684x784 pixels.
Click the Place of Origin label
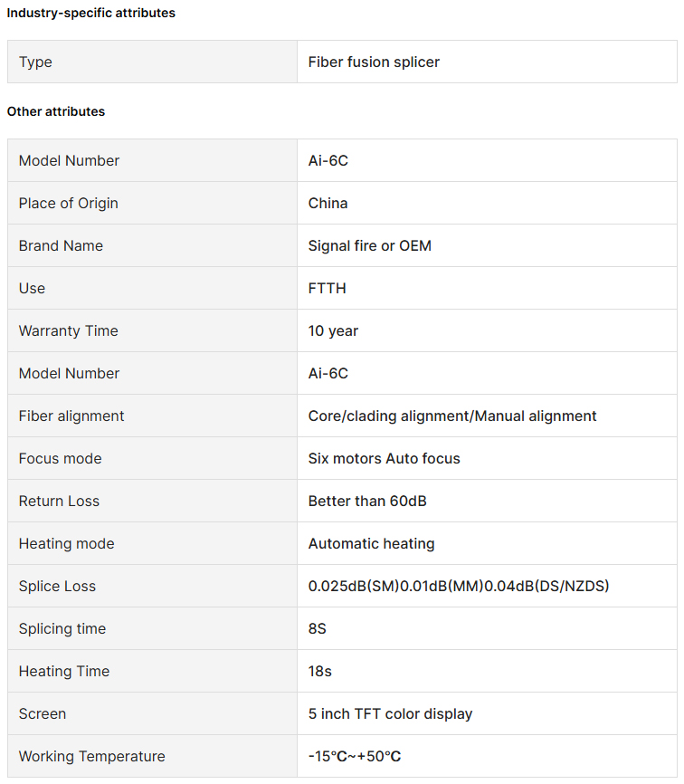pos(69,204)
